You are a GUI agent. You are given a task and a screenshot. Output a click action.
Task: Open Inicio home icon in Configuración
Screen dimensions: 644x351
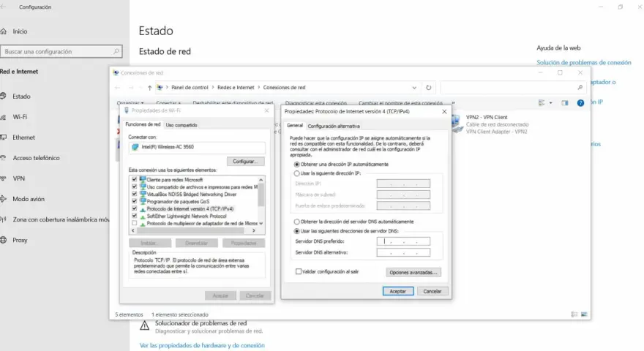pos(3,31)
